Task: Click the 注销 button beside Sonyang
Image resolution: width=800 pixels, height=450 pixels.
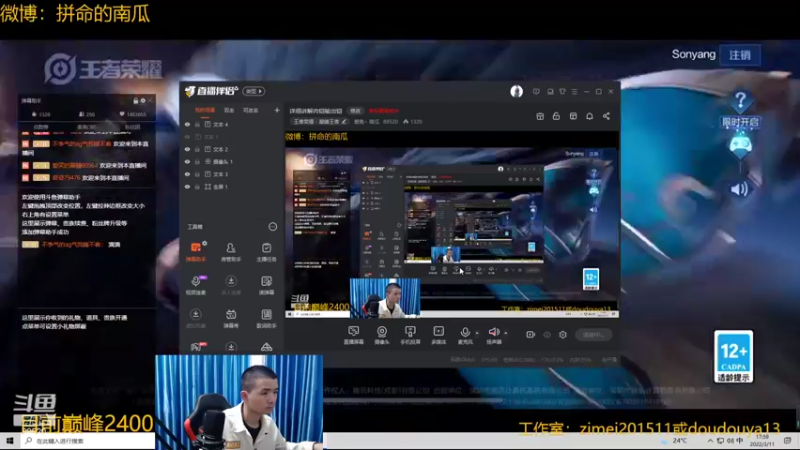Action: pos(740,55)
